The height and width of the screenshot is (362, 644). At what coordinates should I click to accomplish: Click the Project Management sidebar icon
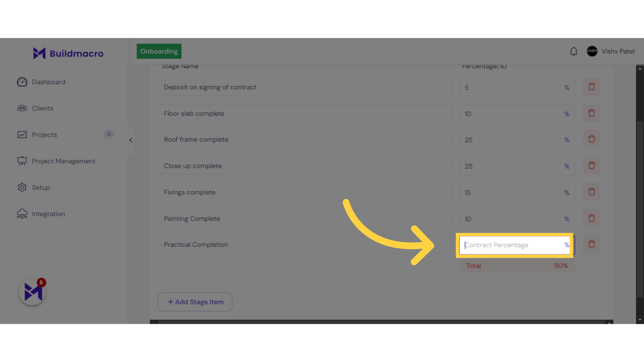click(x=22, y=161)
